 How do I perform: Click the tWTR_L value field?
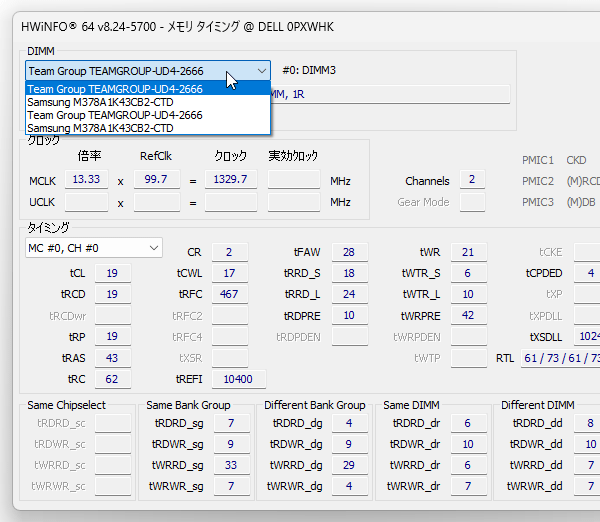(x=468, y=294)
